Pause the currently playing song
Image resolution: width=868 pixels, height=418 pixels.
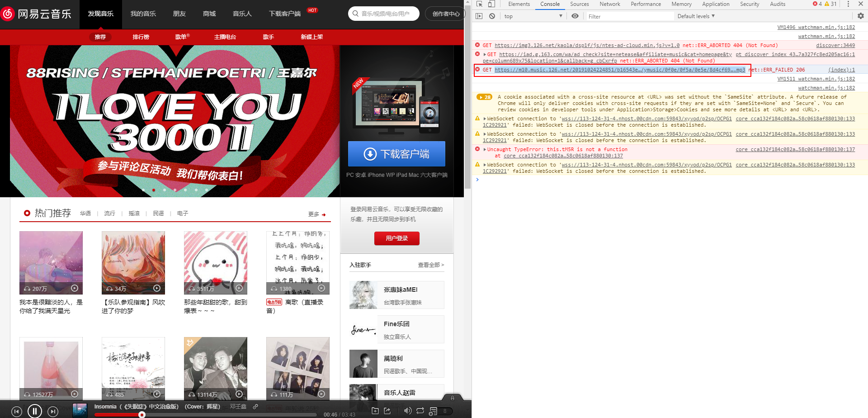pos(35,411)
